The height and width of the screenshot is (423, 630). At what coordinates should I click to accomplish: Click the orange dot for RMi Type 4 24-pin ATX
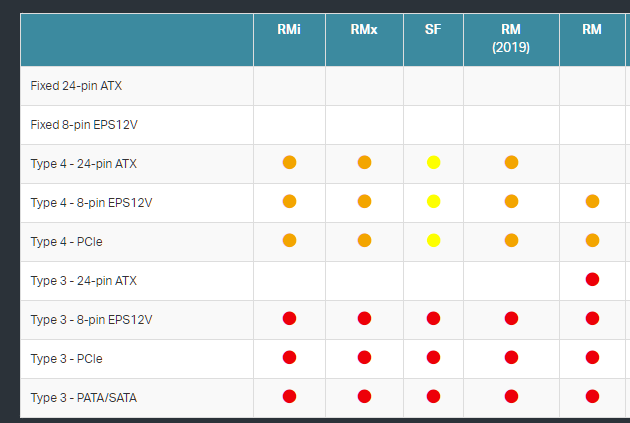(289, 163)
